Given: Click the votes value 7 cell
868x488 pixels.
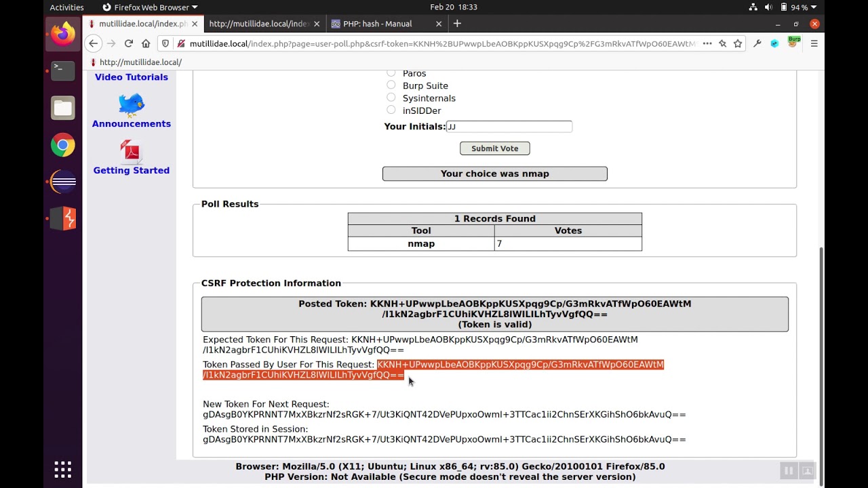Looking at the screenshot, I should [x=568, y=244].
